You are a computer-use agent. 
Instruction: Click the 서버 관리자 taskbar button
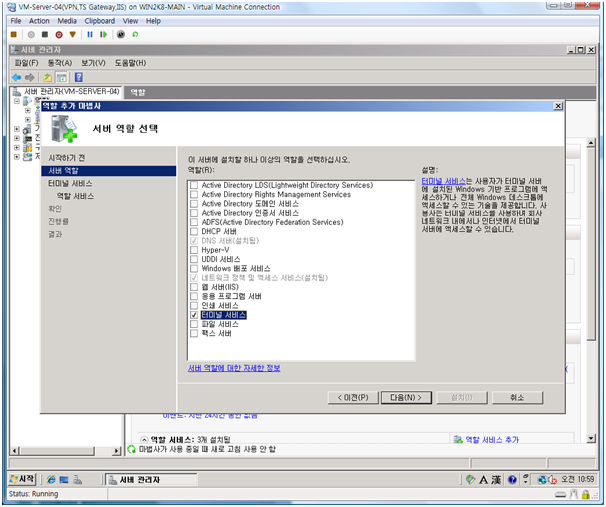pos(151,480)
